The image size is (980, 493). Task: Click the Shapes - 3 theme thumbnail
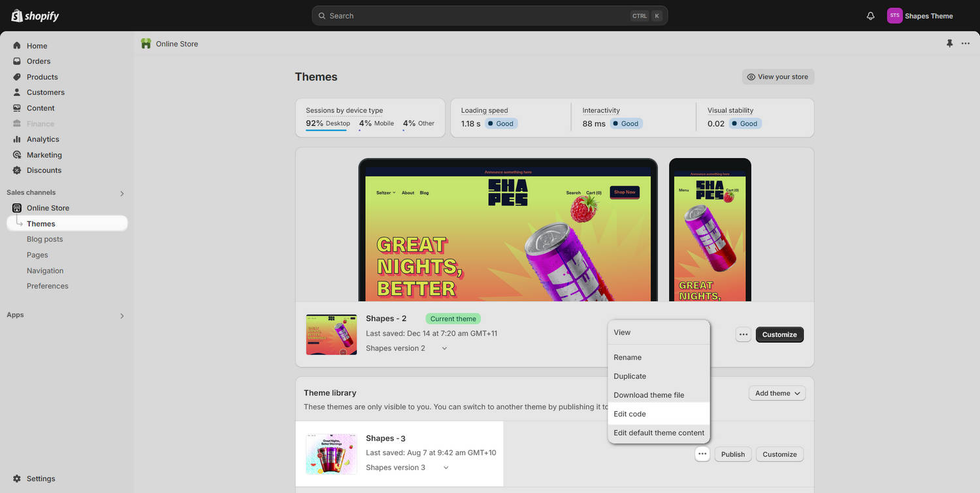[331, 454]
